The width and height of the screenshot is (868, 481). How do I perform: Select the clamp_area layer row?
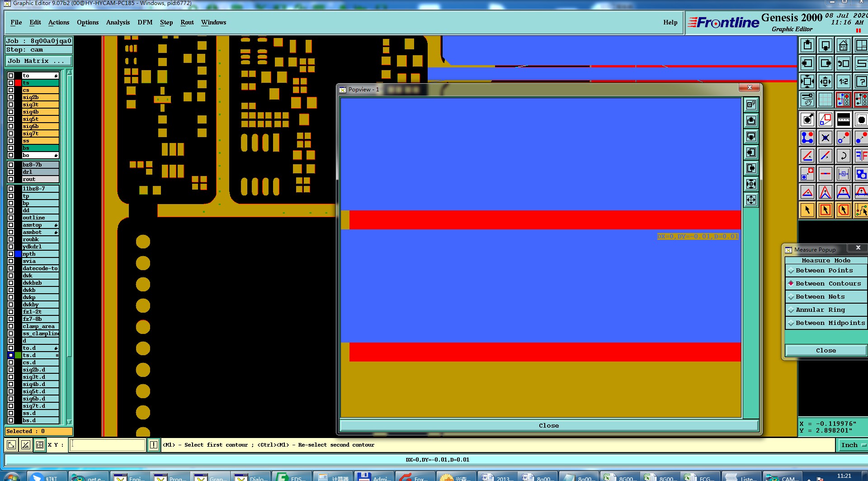pos(40,326)
